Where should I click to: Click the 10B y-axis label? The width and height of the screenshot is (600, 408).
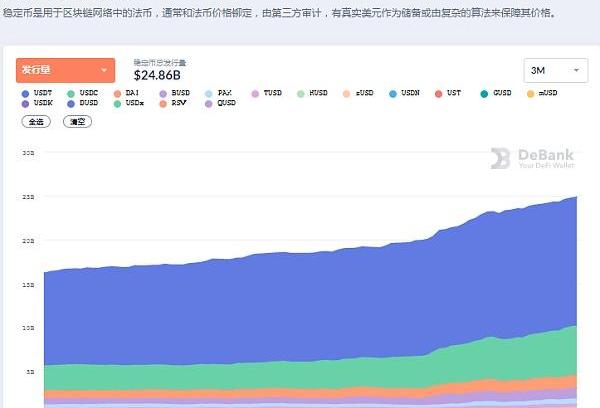(28, 328)
